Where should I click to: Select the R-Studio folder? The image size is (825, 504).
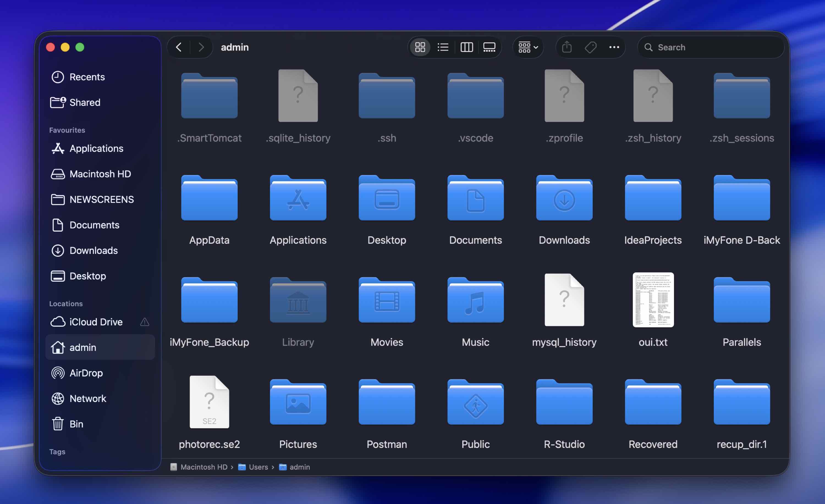[x=564, y=402]
